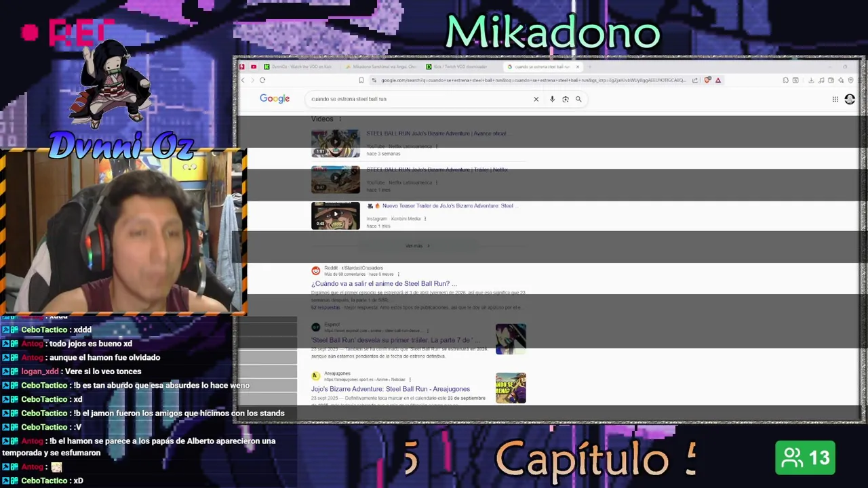868x488 pixels.
Task: Click 'Vere si lo veo tonces' message
Action: pos(104,371)
